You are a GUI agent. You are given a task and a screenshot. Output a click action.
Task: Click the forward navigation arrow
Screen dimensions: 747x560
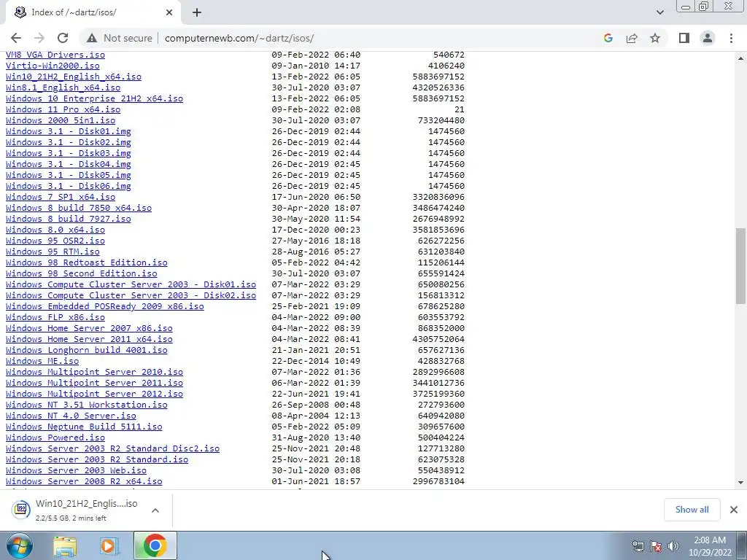[39, 38]
